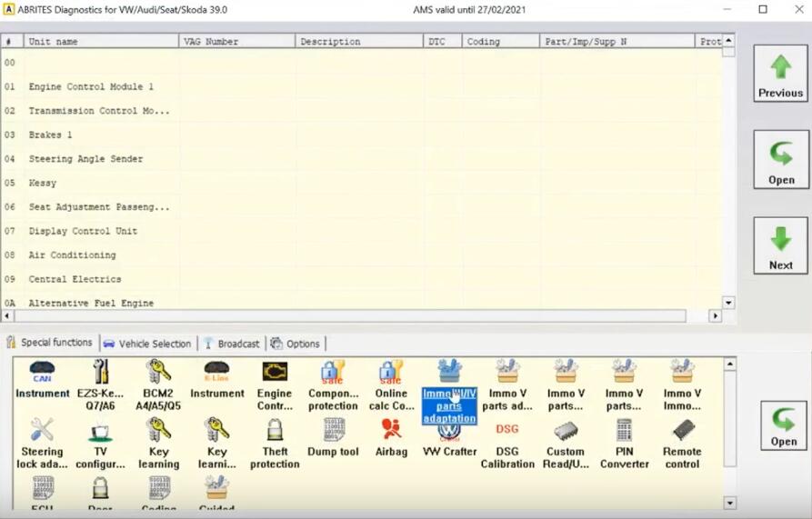Click Open button beside special functions
Image resolution: width=812 pixels, height=519 pixels.
[783, 425]
